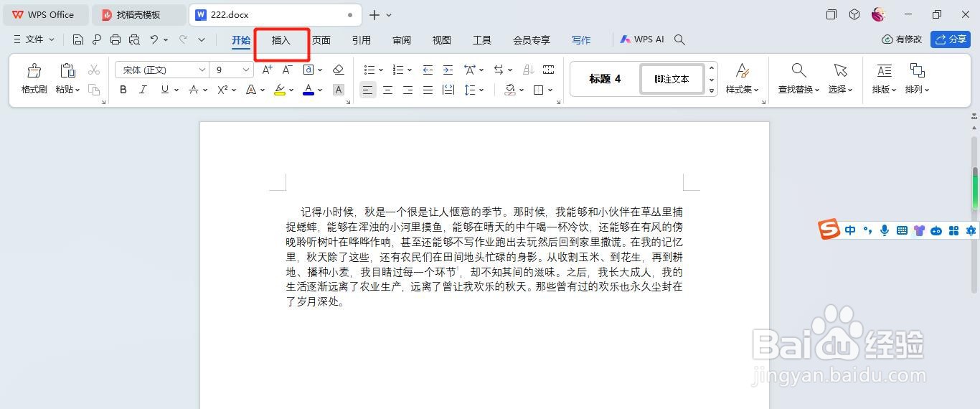
Task: Click the 分享 share button
Action: (x=951, y=39)
